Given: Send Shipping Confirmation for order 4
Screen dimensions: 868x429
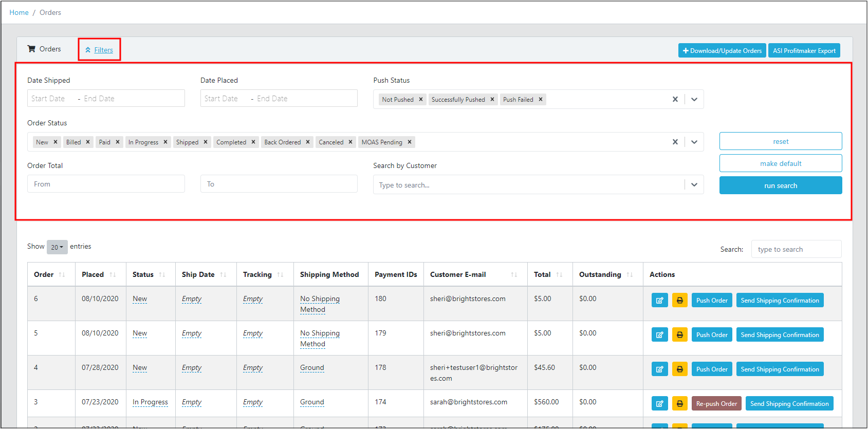Looking at the screenshot, I should [780, 369].
